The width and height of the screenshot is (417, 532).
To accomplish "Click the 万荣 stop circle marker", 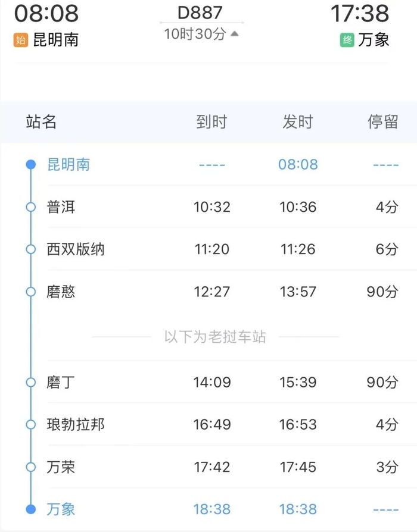I will (31, 468).
